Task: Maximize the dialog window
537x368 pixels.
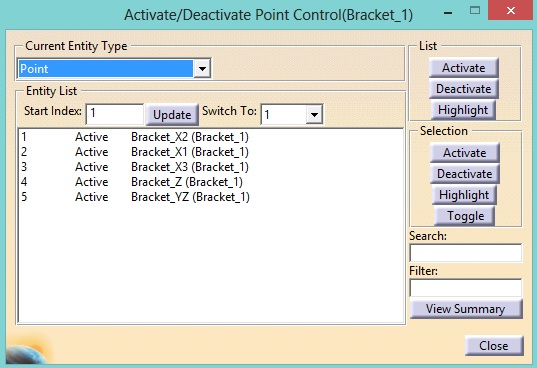Action: 475,10
